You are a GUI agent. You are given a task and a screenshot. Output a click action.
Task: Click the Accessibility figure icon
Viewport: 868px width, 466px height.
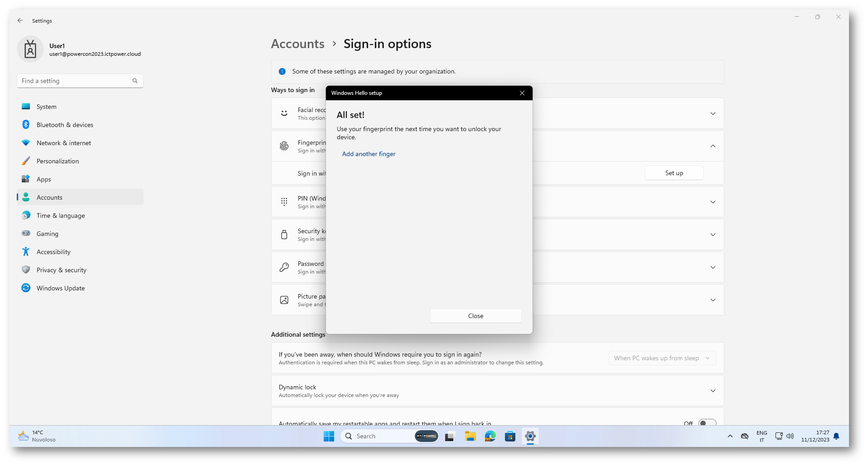tap(26, 252)
